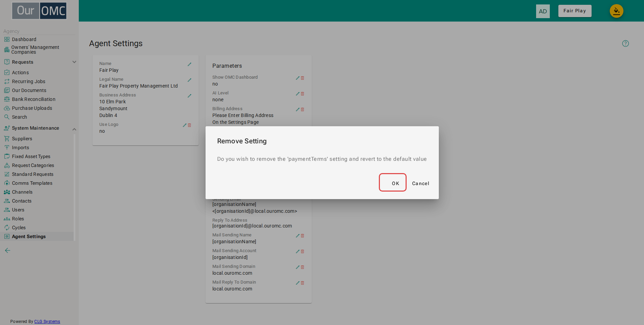Viewport: 644px width, 325px height.
Task: Delete Mail Sending Account parameter
Action: (302, 251)
